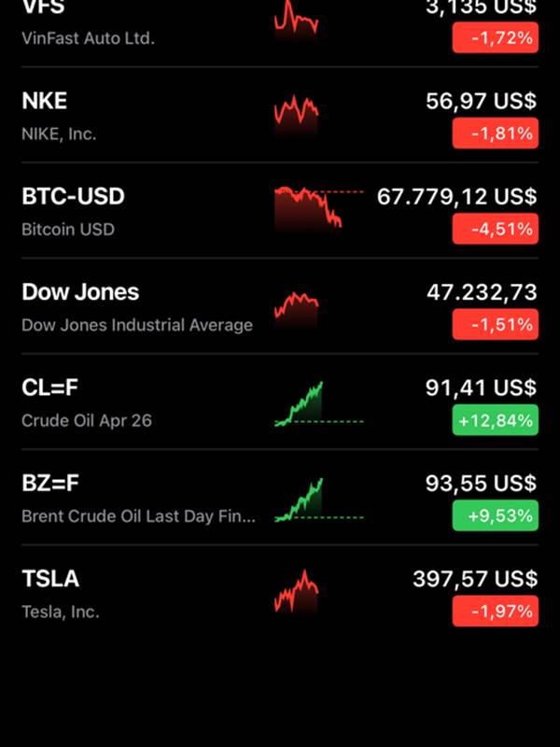Image resolution: width=560 pixels, height=747 pixels.
Task: Open the NKE ticker symbol row
Action: click(45, 101)
